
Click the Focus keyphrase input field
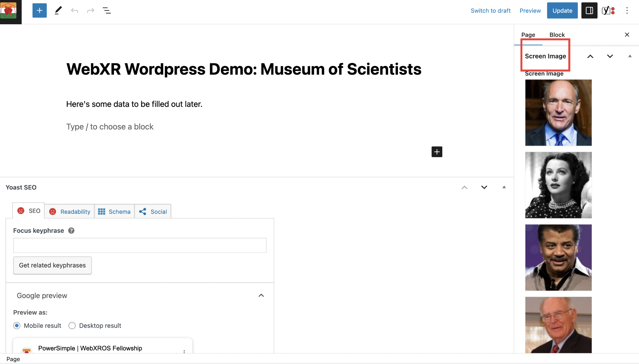pyautogui.click(x=140, y=245)
